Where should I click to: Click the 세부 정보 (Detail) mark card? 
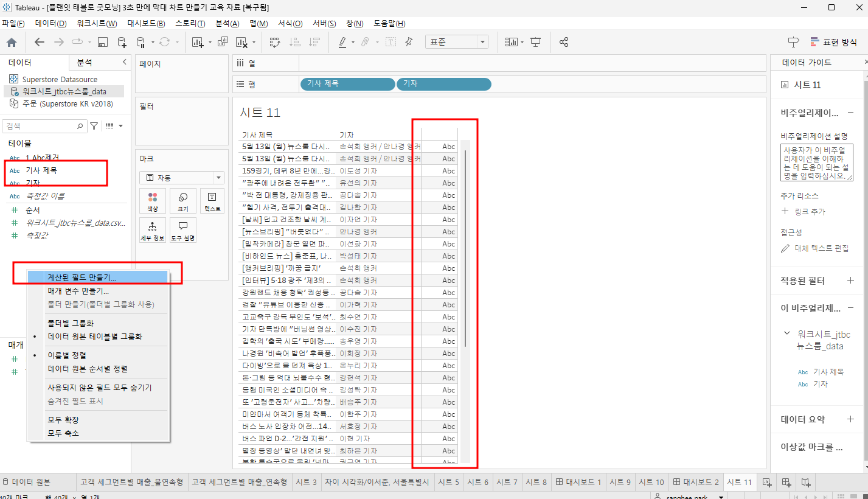(153, 230)
